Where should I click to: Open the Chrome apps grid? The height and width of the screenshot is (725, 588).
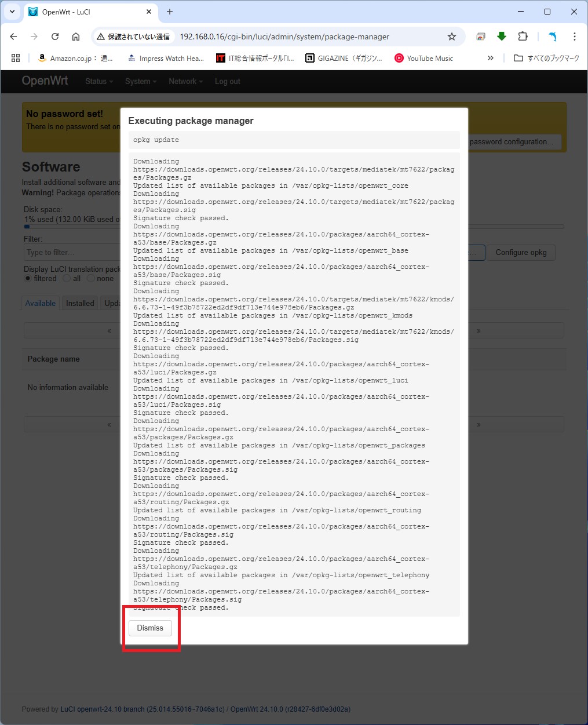pos(16,58)
